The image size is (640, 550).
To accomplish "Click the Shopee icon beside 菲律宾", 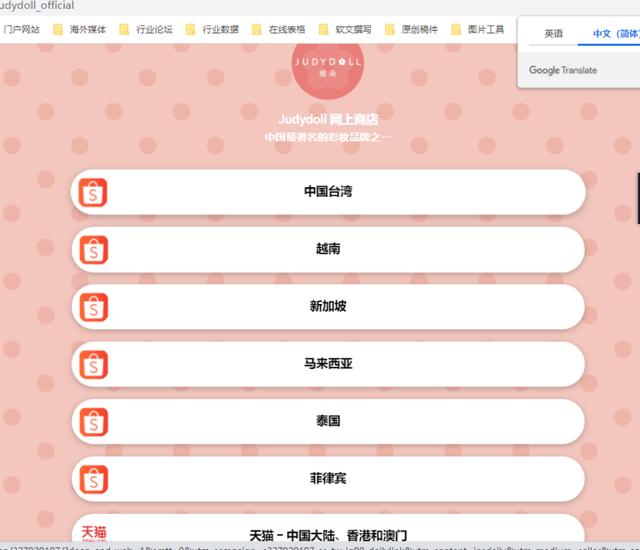I will pos(93,479).
